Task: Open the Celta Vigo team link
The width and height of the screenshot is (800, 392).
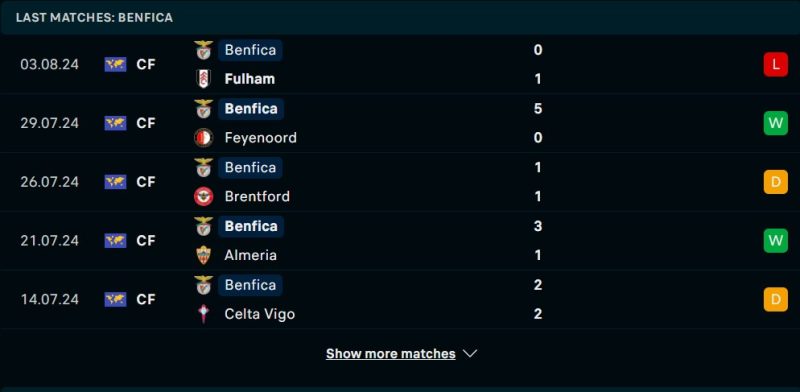Action: click(260, 314)
